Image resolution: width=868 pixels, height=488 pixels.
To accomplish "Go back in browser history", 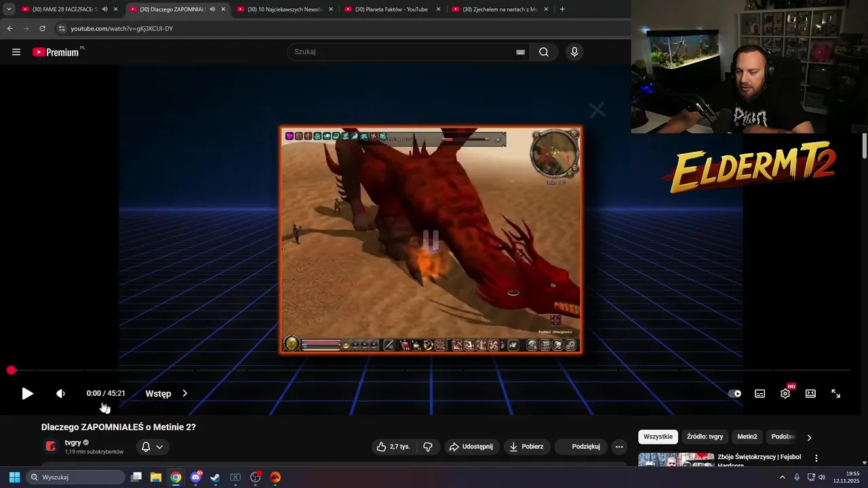I will click(9, 28).
